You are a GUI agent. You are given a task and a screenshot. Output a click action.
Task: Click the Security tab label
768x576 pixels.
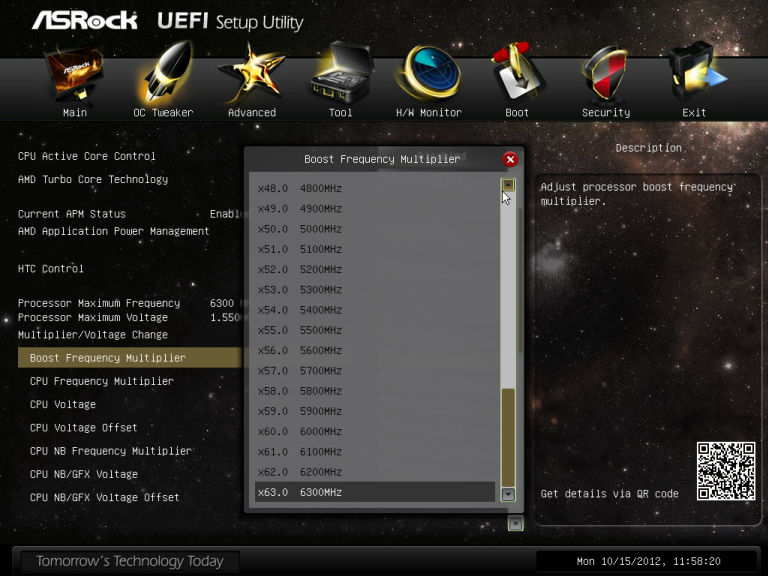click(606, 113)
